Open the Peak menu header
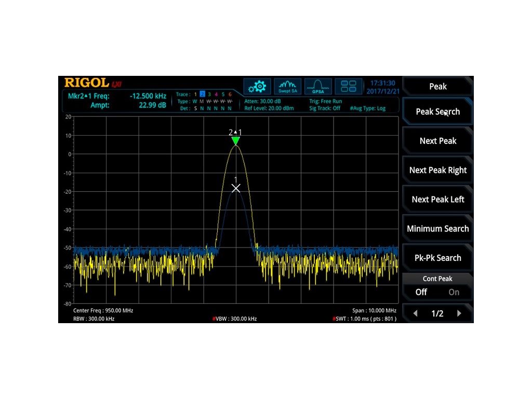Screen dimensions: 532x399 point(437,87)
